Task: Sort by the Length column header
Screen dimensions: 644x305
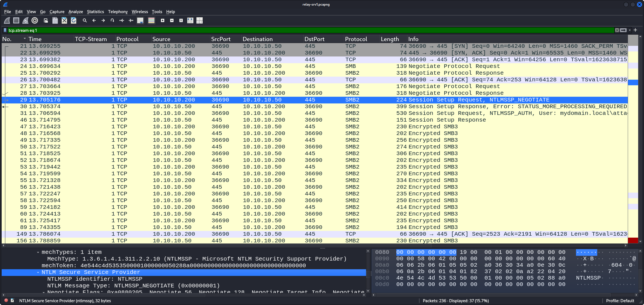Action: coord(393,39)
